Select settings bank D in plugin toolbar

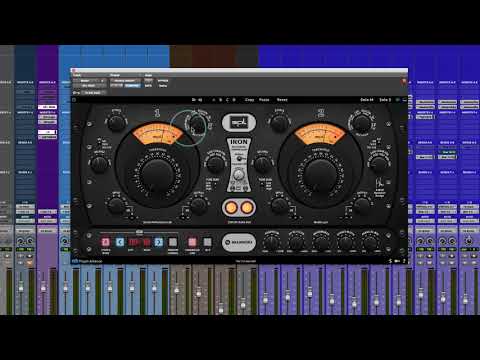point(234,100)
